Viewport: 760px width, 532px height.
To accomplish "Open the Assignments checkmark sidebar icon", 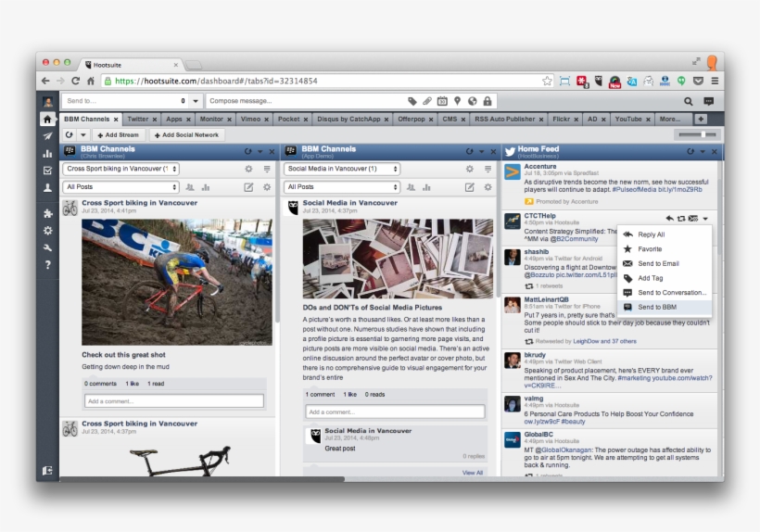I will click(47, 171).
